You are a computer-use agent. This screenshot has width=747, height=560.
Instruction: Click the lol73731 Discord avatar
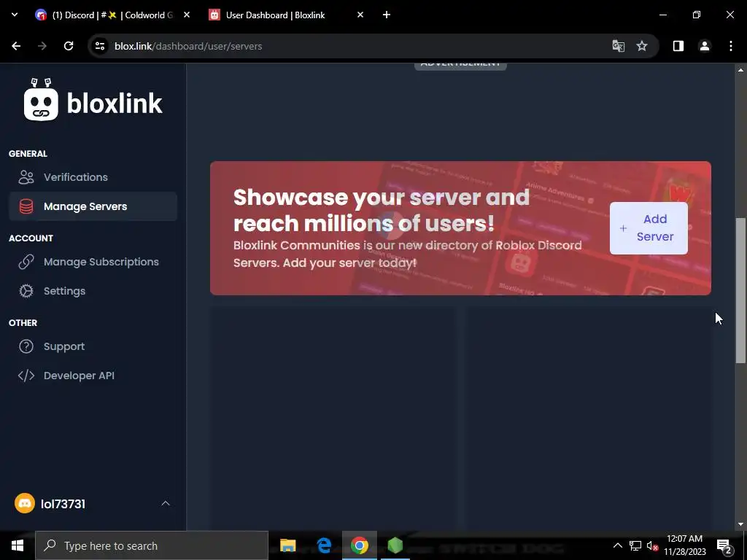pos(25,503)
